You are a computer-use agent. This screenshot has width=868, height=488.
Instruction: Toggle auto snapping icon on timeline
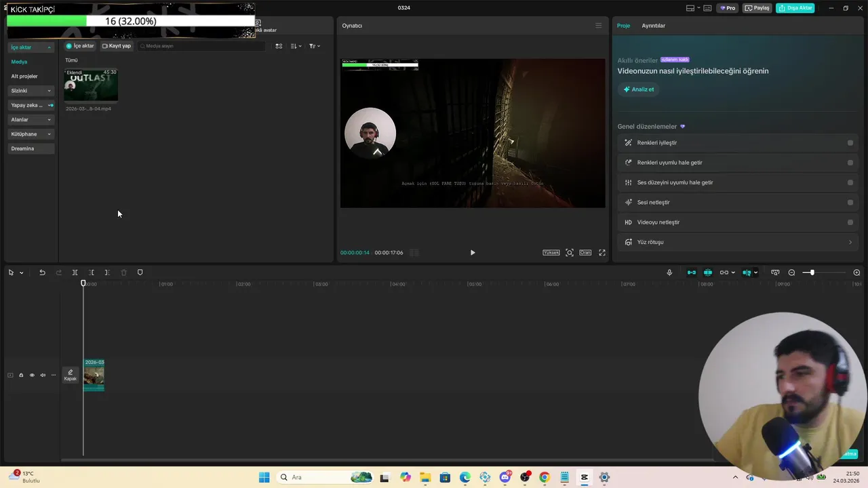point(708,272)
